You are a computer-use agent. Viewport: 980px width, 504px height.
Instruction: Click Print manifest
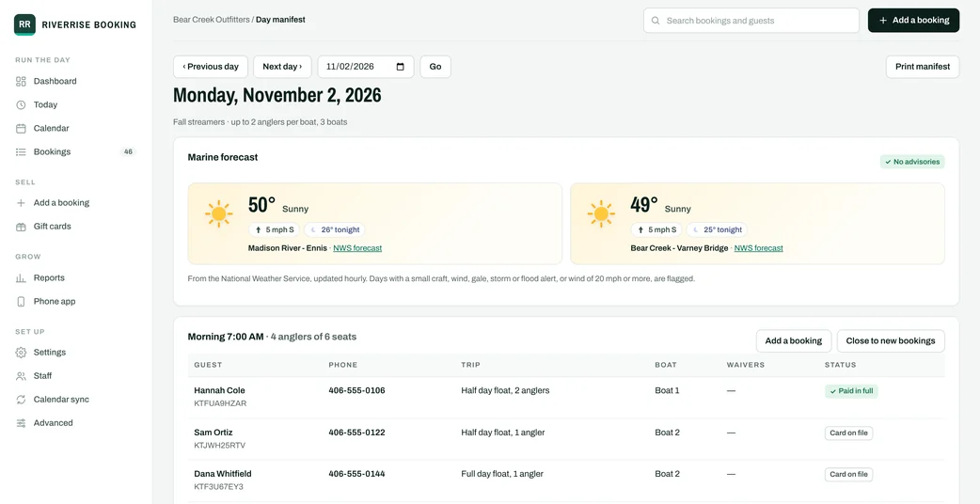pos(923,67)
